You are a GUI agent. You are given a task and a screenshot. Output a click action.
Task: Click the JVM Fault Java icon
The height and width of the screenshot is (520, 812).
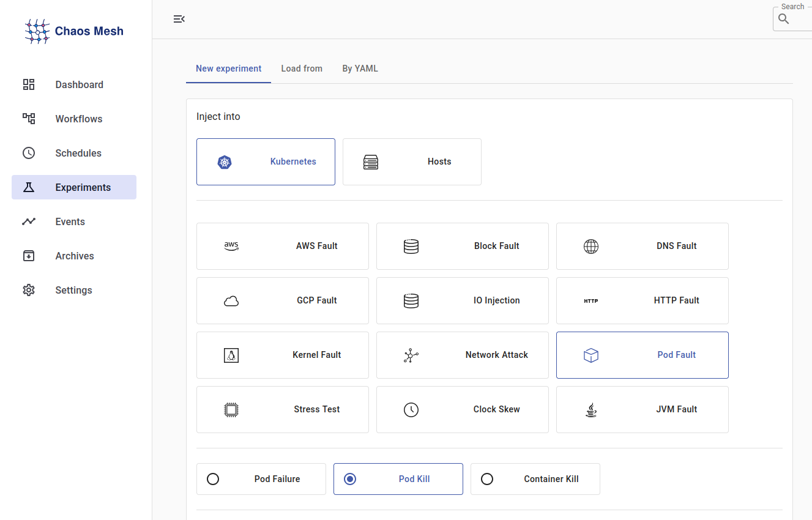(591, 409)
